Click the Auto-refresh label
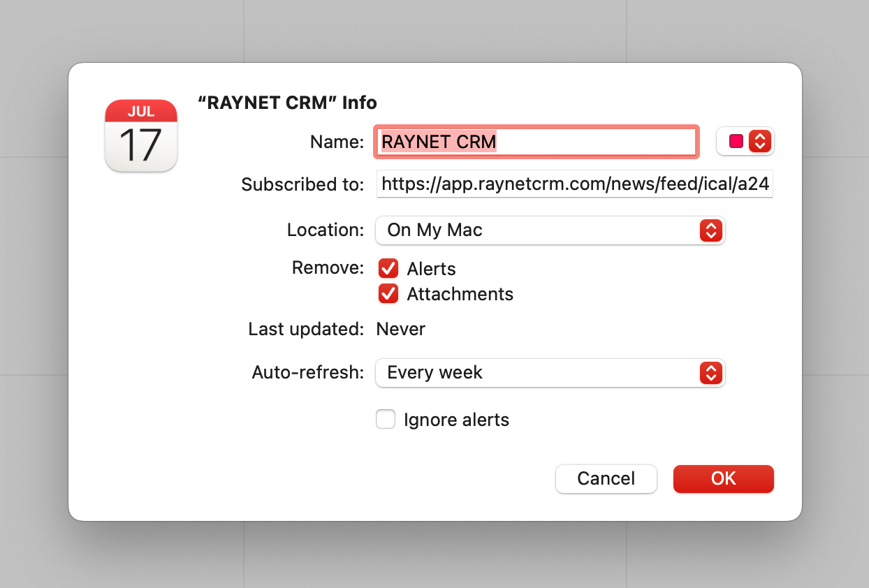 (x=308, y=373)
